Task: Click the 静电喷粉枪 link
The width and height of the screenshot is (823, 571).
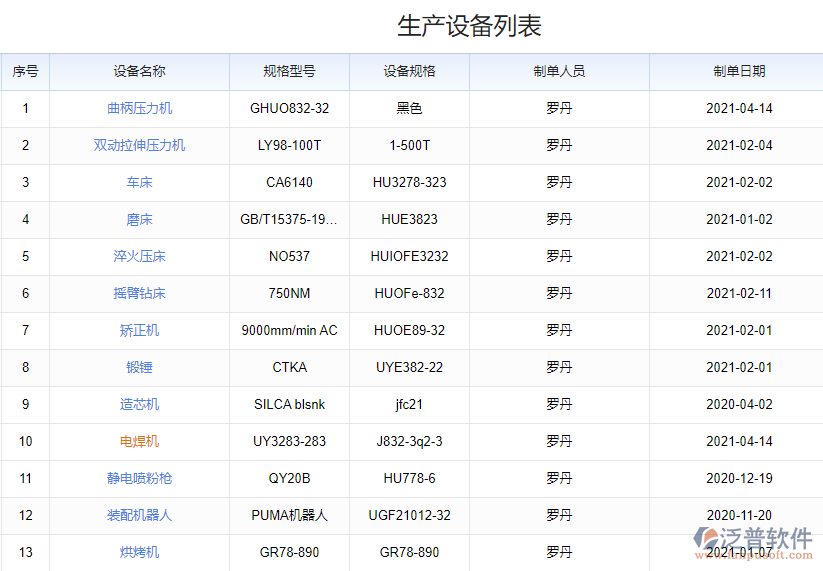Action: click(139, 478)
